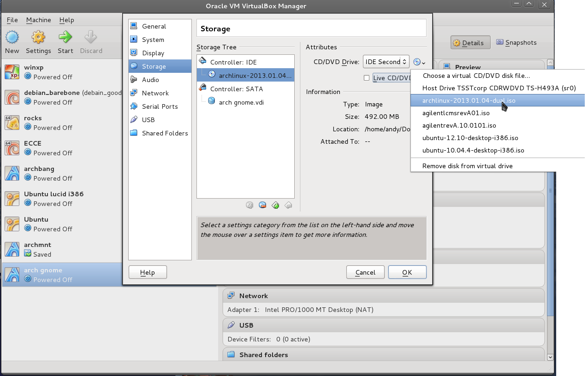588x376 pixels.
Task: Select Controller: SATA in storage tree
Action: [x=245, y=89]
